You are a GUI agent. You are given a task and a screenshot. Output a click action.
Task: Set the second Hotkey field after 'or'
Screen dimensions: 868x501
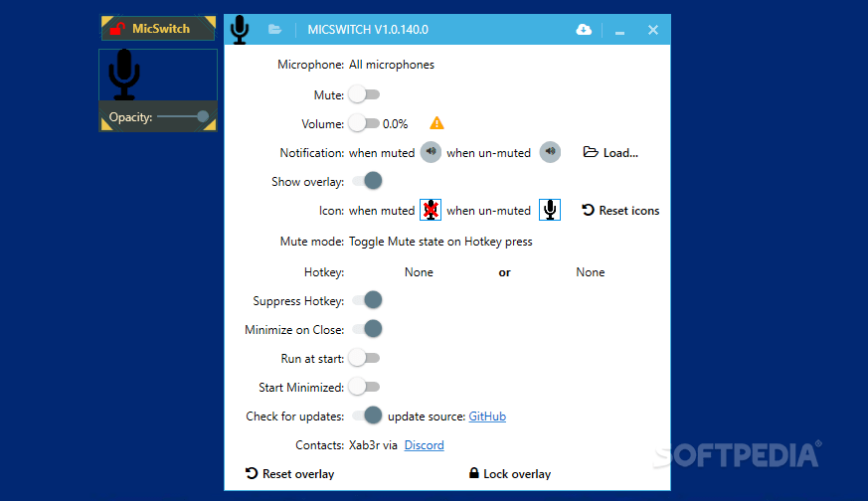tap(591, 272)
